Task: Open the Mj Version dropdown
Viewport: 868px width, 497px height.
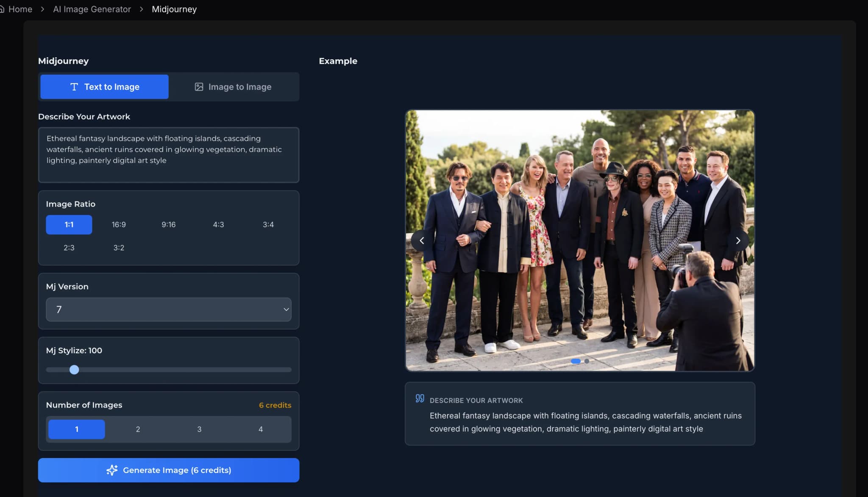Action: tap(168, 310)
